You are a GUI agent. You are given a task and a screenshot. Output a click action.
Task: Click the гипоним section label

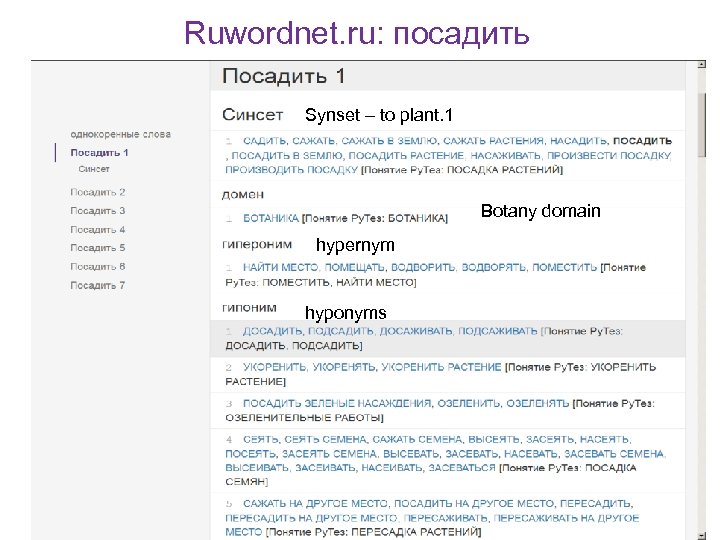(x=249, y=308)
